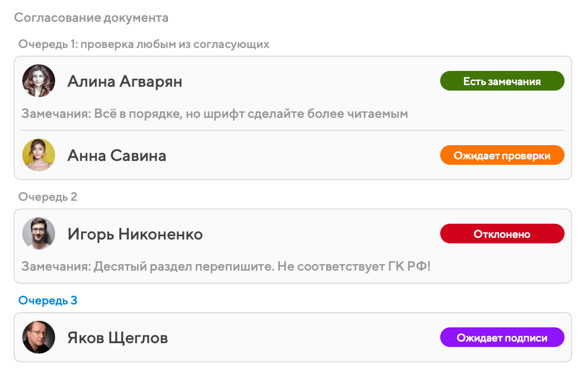Click Игорь's remark about ГК РФ

262,267
